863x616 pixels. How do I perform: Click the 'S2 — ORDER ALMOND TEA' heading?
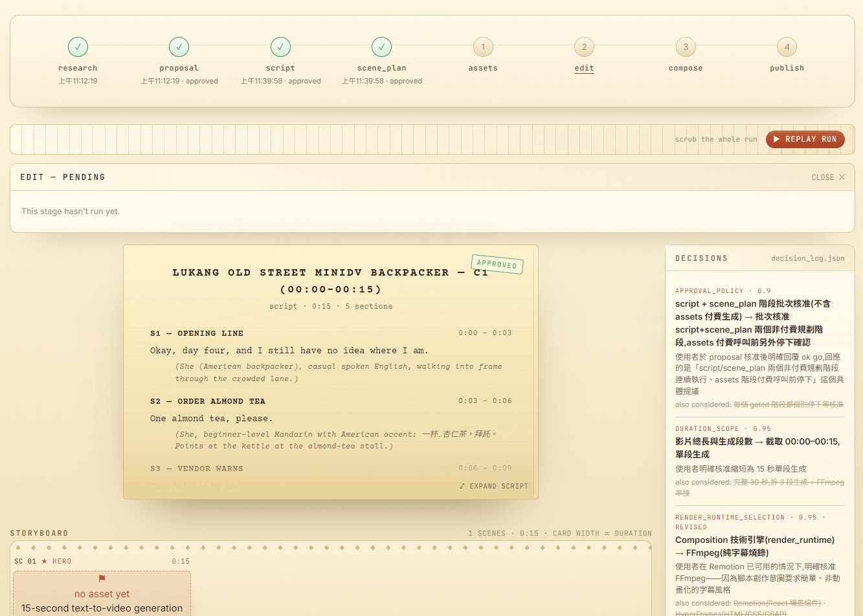click(208, 401)
